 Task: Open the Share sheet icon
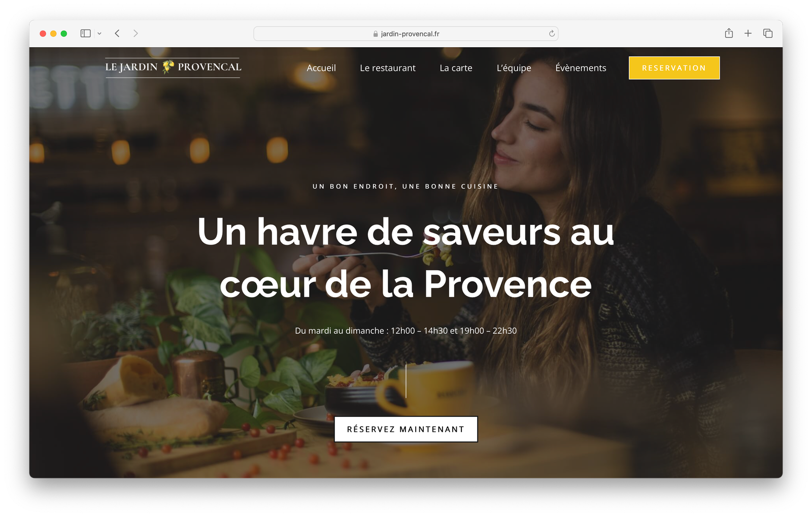(x=729, y=33)
